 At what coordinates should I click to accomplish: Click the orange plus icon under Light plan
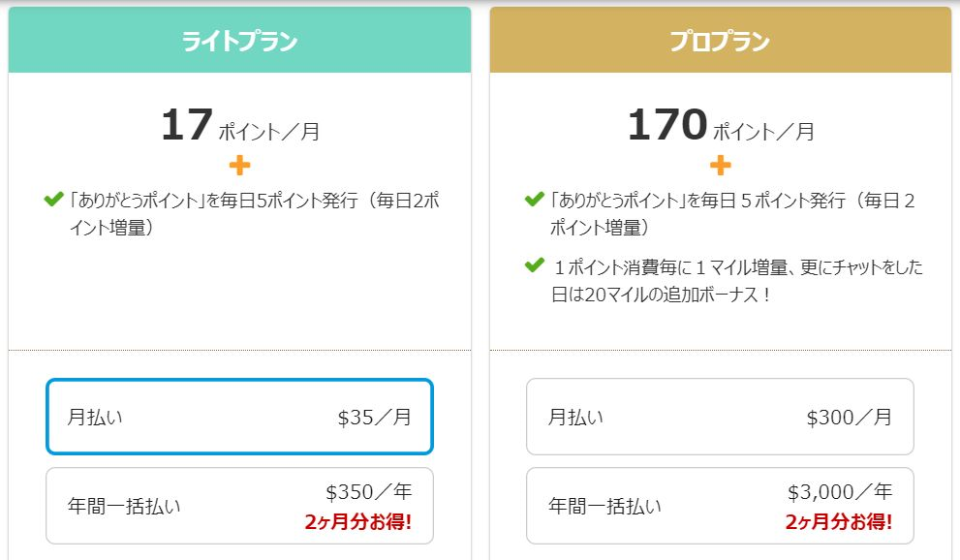coord(239,165)
